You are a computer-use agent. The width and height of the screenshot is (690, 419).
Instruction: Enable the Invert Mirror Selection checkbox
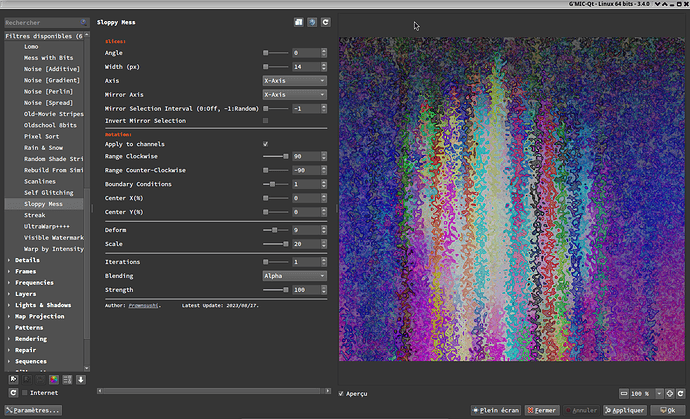pyautogui.click(x=265, y=121)
